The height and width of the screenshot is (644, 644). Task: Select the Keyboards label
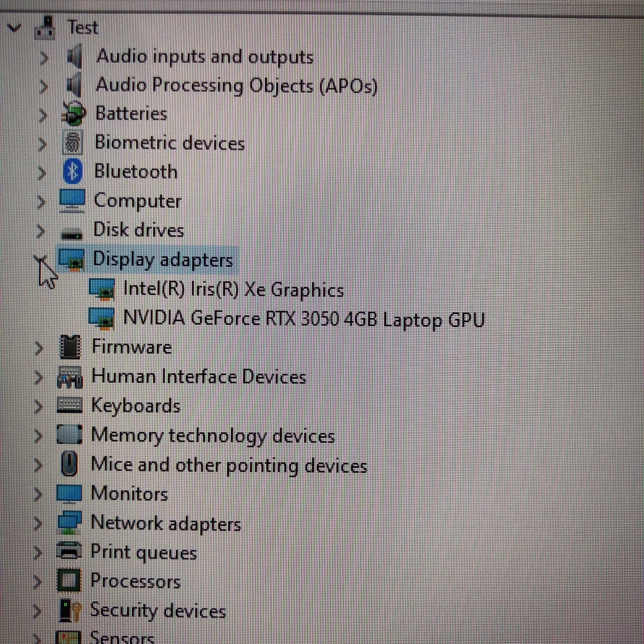(136, 406)
